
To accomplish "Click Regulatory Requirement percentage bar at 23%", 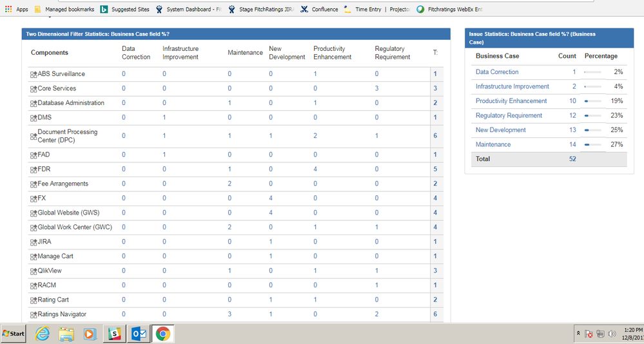I will [x=592, y=116].
